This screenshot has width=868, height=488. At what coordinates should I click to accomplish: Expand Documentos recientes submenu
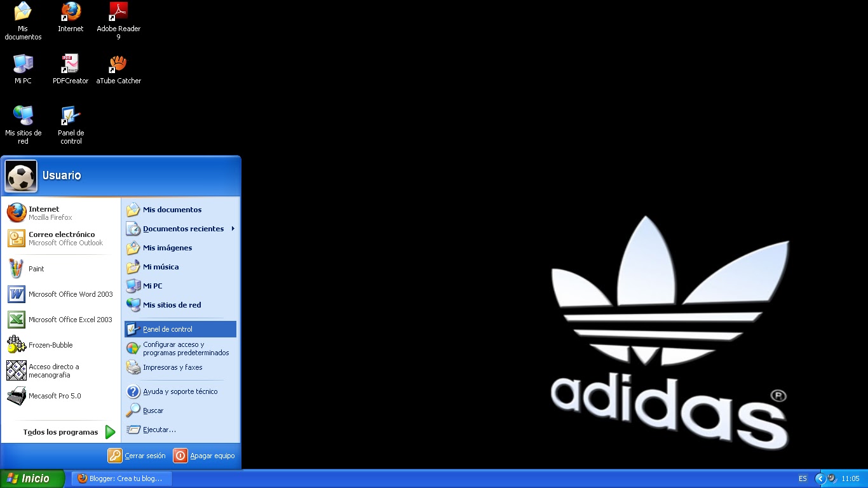tap(180, 229)
